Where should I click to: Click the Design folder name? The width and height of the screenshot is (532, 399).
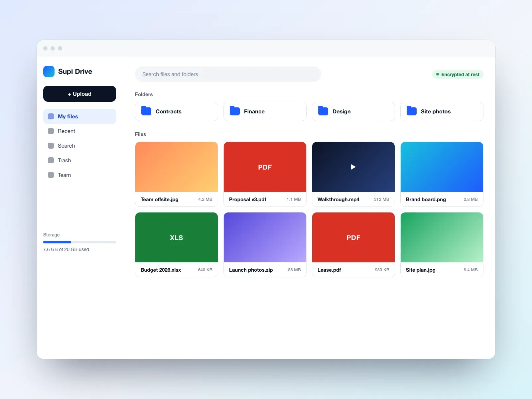coord(341,111)
